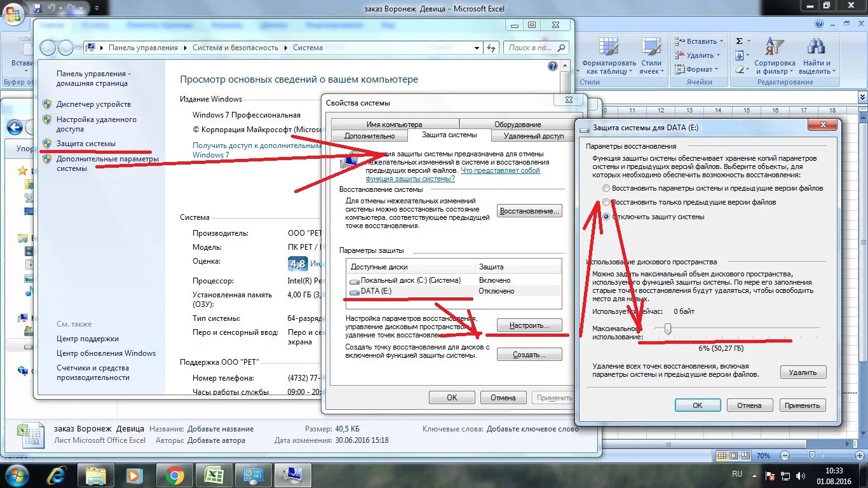The height and width of the screenshot is (488, 868).
Task: Select restore system settings and file versions
Action: 606,188
